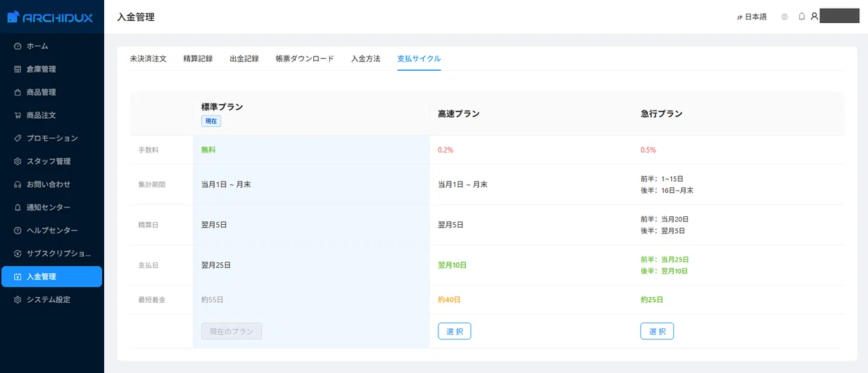Click the プロモーション tag icon

(17, 138)
